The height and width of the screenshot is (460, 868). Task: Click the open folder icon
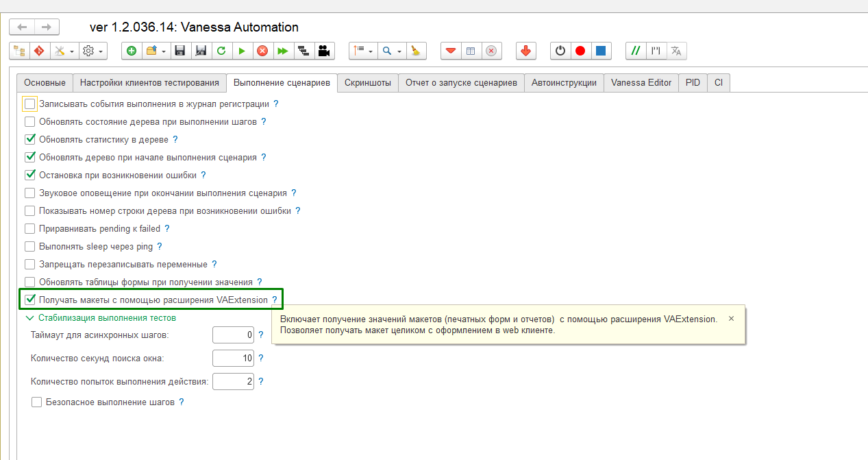pos(151,51)
